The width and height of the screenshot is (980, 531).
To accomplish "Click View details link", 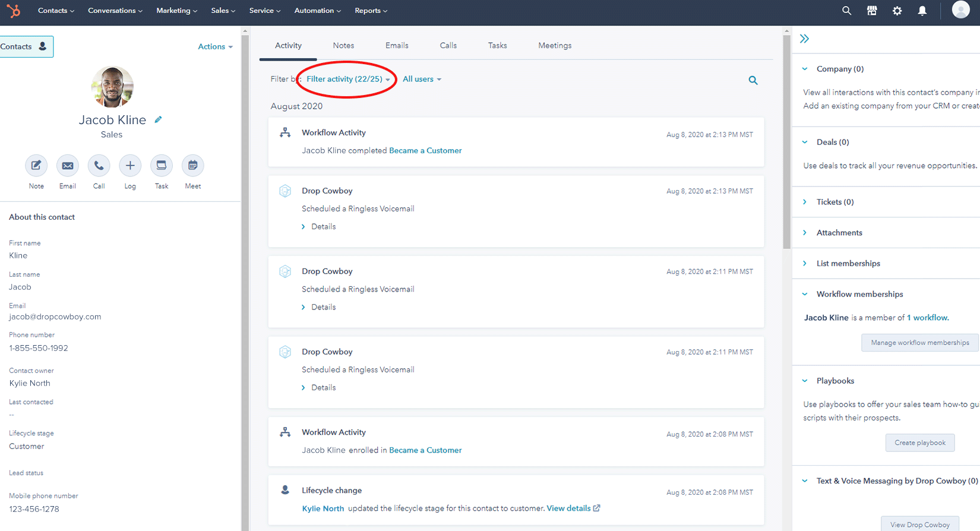I will (x=568, y=508).
